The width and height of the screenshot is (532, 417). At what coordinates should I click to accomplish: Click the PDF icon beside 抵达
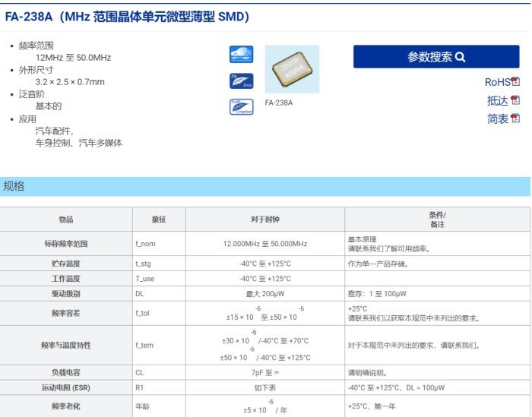515,100
